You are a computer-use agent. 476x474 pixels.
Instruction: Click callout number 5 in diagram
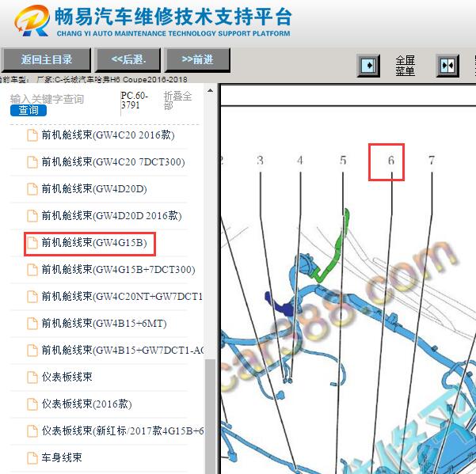343,160
